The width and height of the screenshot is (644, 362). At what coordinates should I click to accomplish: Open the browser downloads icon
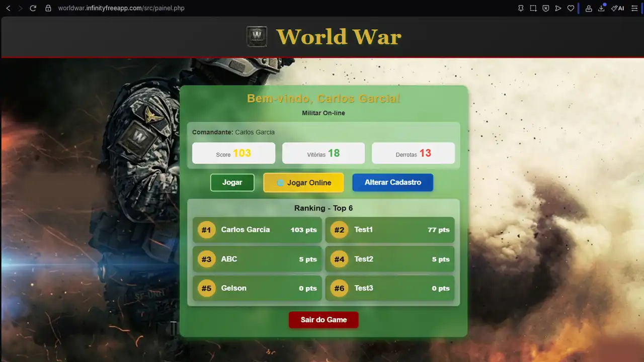point(601,8)
